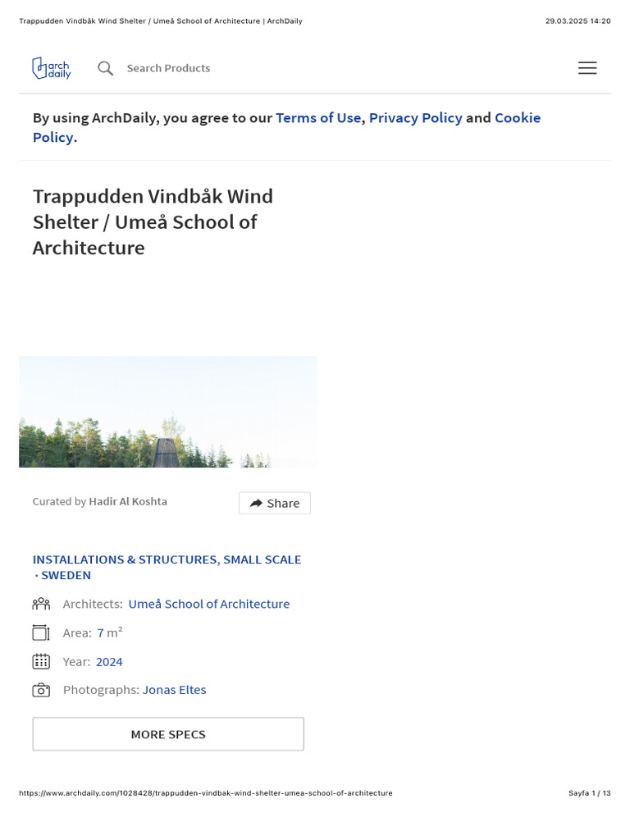
Task: Open Umeå School of Architecture link
Action: tap(209, 605)
